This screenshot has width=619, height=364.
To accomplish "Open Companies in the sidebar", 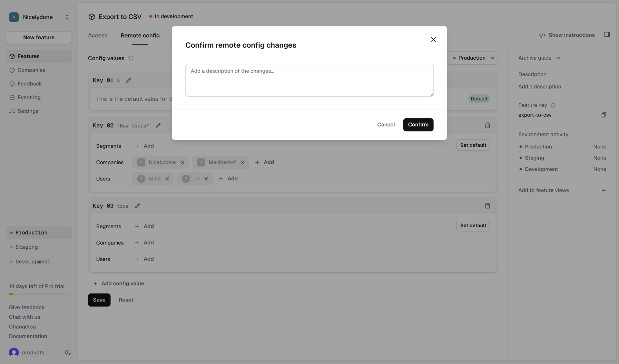I will click(31, 70).
